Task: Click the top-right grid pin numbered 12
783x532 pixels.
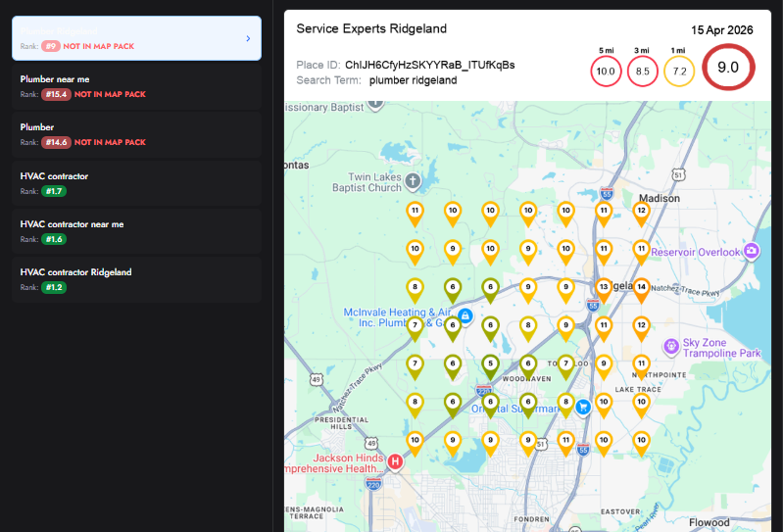Action: click(641, 215)
